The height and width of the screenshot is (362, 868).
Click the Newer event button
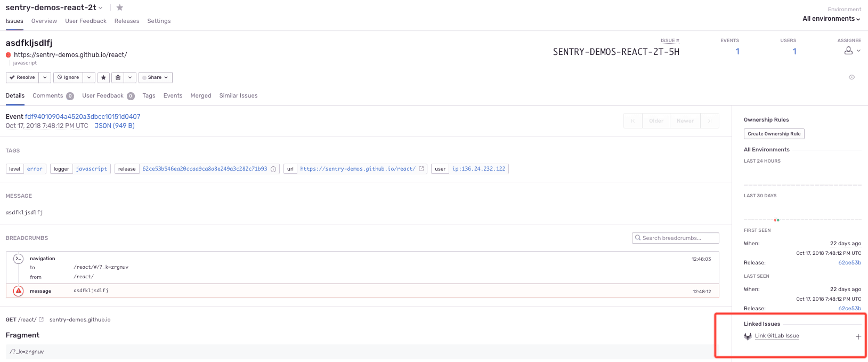pos(685,121)
